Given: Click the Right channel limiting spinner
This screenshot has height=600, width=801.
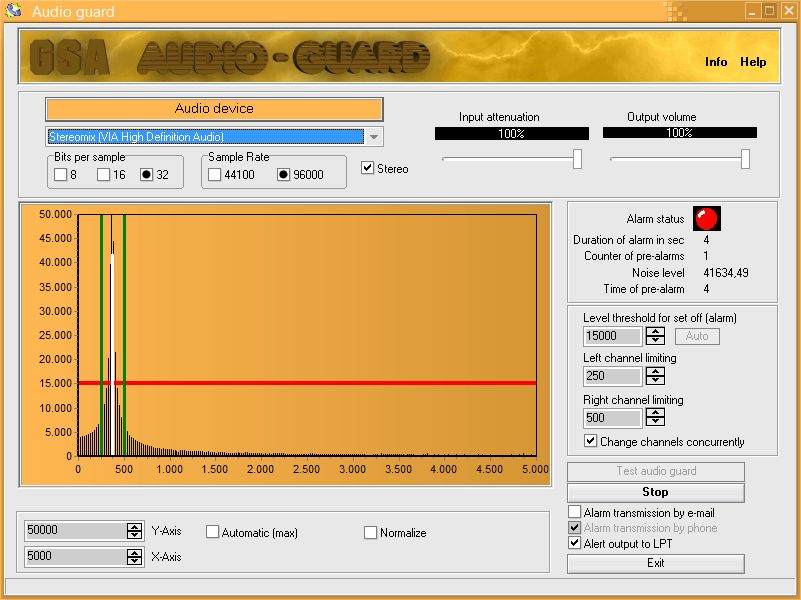Looking at the screenshot, I should (x=655, y=418).
